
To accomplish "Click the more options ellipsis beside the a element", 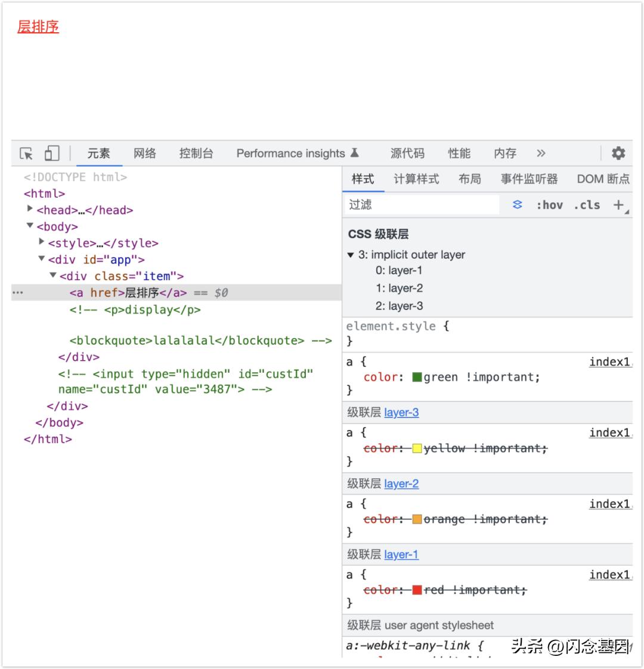I will point(18,292).
